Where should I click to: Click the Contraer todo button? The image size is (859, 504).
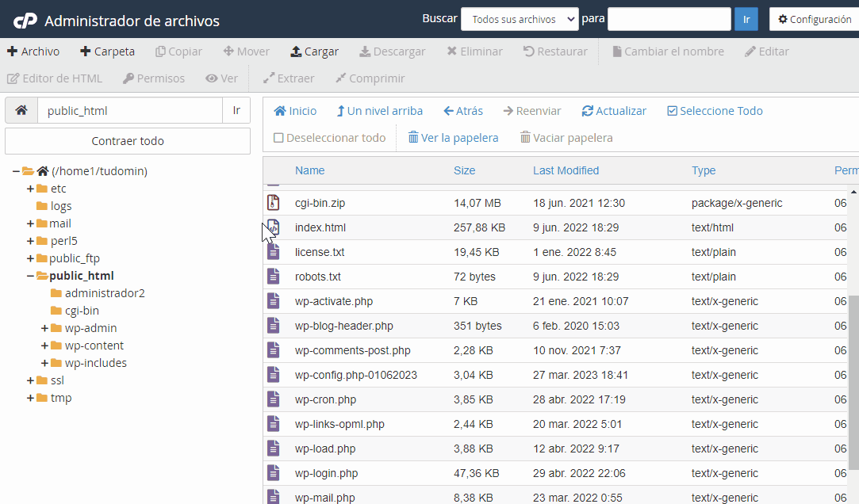(128, 141)
